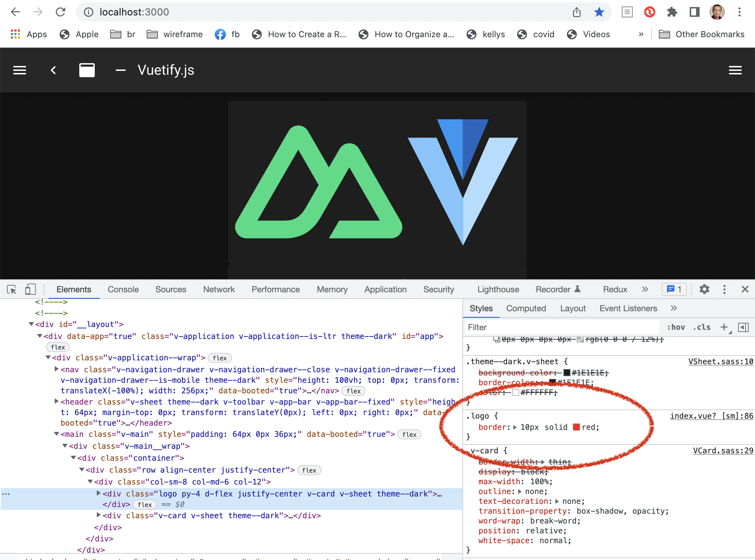Image resolution: width=755 pixels, height=560 pixels.
Task: Switch to the Network tab
Action: [219, 289]
